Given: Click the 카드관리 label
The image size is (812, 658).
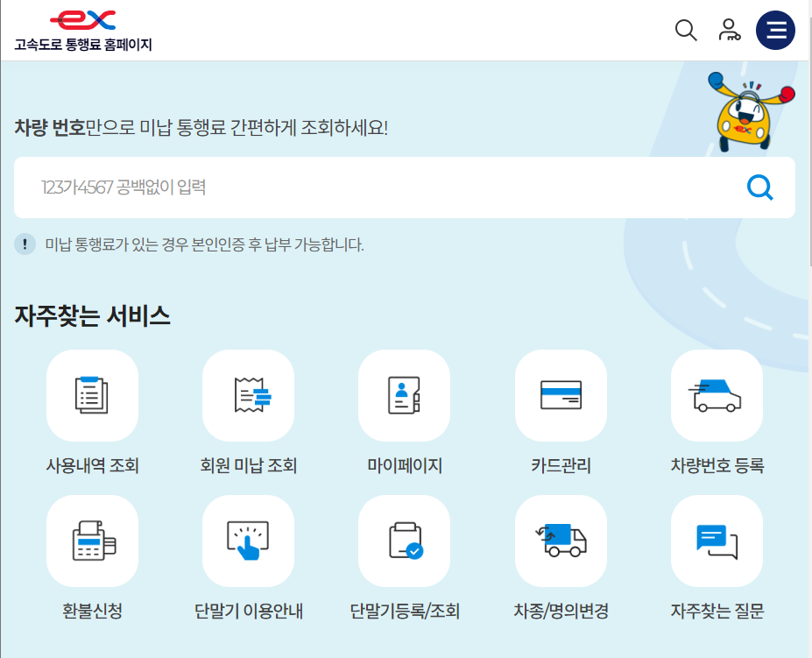Looking at the screenshot, I should pos(561,465).
